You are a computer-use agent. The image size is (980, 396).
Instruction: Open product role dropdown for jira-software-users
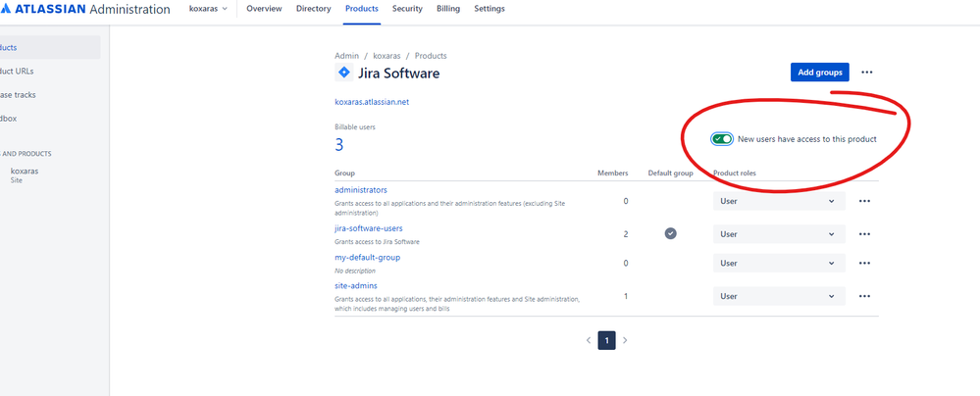click(x=779, y=234)
